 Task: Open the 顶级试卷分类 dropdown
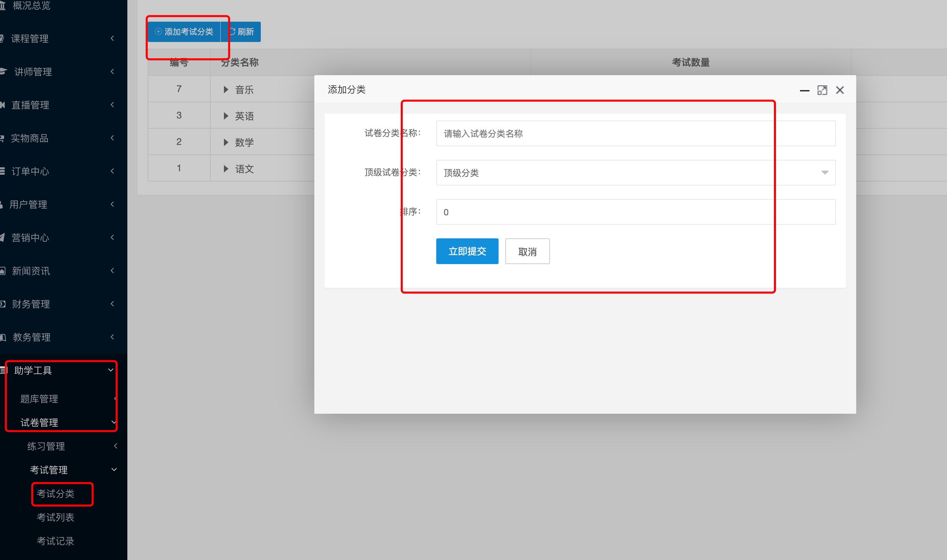[636, 173]
